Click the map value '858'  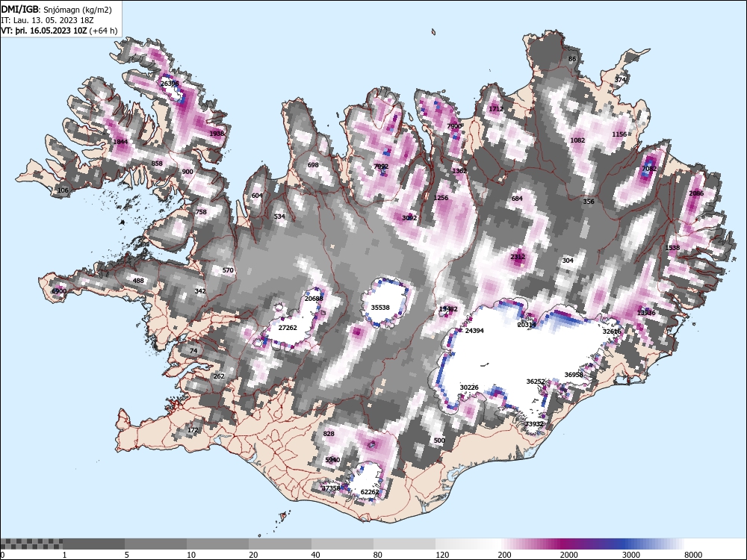[x=157, y=164]
